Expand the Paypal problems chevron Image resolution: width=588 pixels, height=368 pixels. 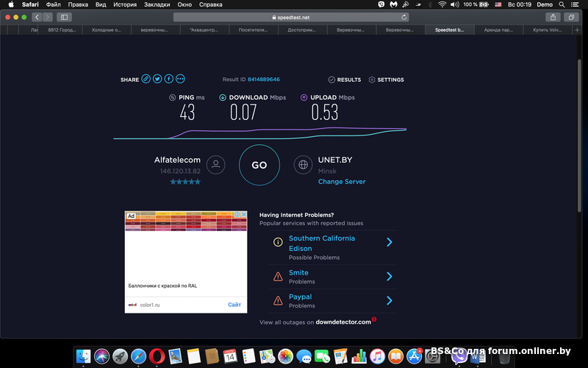pyautogui.click(x=389, y=300)
